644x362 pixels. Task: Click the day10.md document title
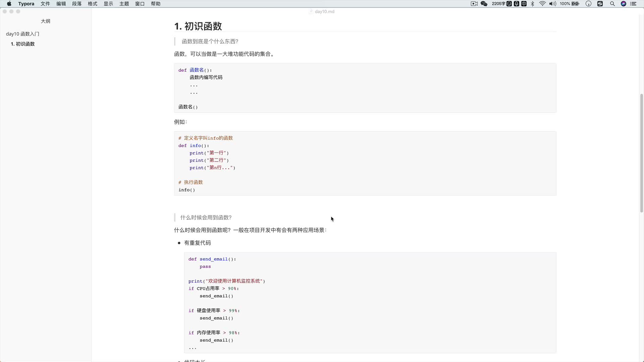click(324, 11)
